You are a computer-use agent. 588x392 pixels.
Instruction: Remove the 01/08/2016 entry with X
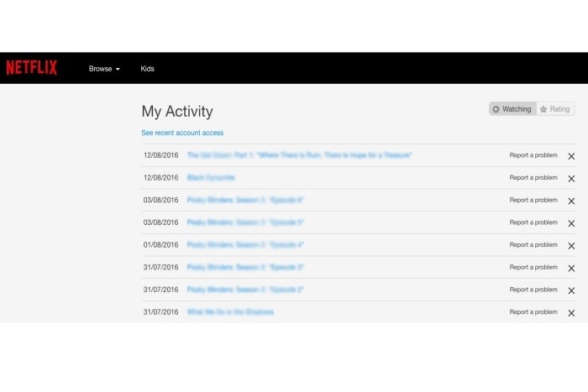coord(571,246)
